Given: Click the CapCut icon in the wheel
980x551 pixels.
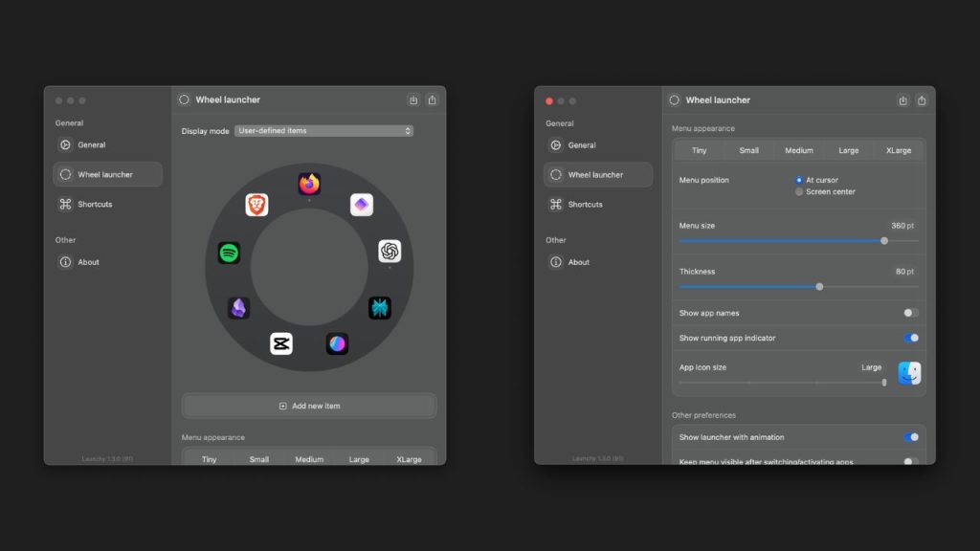Looking at the screenshot, I should point(281,343).
